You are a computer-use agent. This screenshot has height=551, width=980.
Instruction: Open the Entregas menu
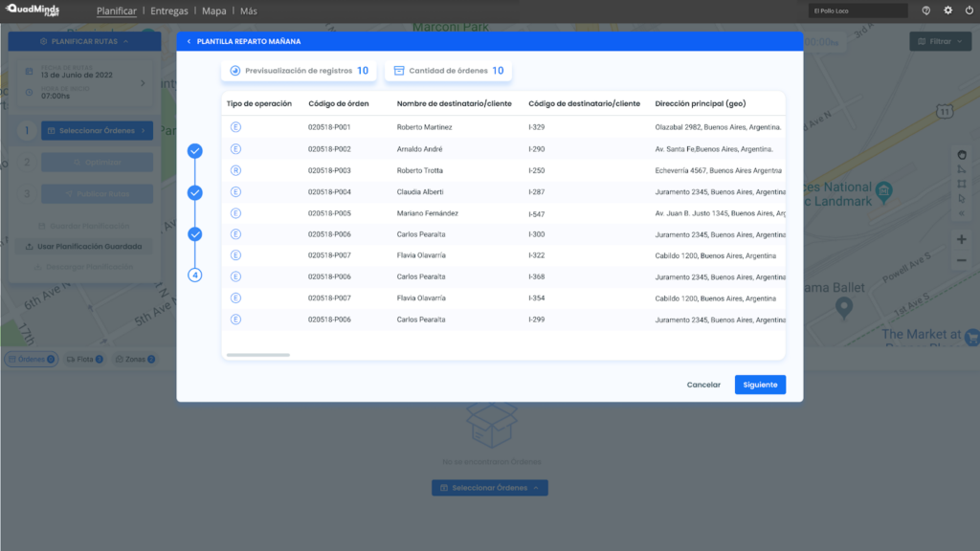click(168, 11)
